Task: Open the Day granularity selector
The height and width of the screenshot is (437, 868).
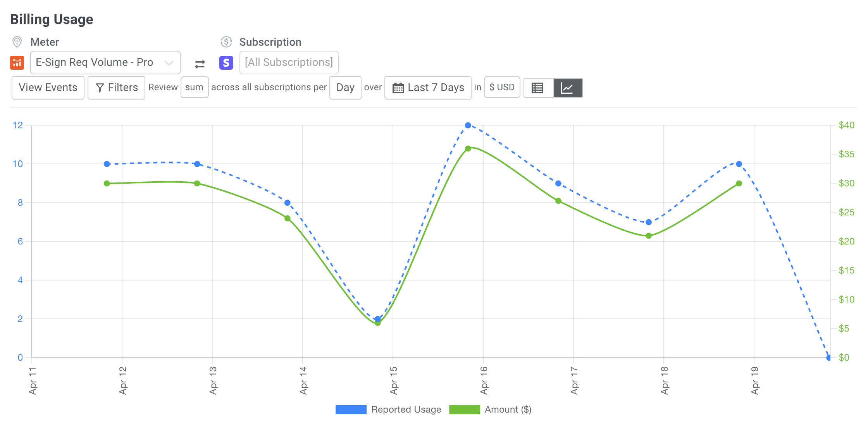Action: pos(345,88)
